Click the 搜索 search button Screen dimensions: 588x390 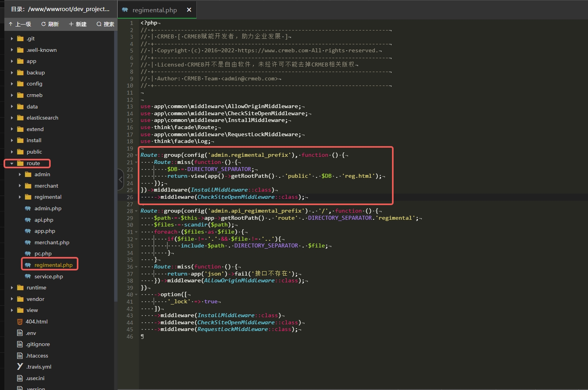point(105,24)
